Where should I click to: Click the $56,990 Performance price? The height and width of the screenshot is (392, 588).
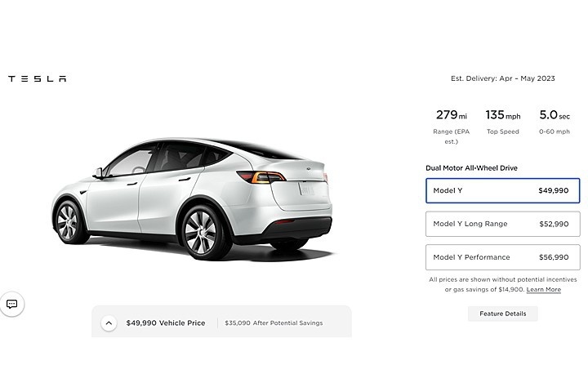tap(554, 257)
